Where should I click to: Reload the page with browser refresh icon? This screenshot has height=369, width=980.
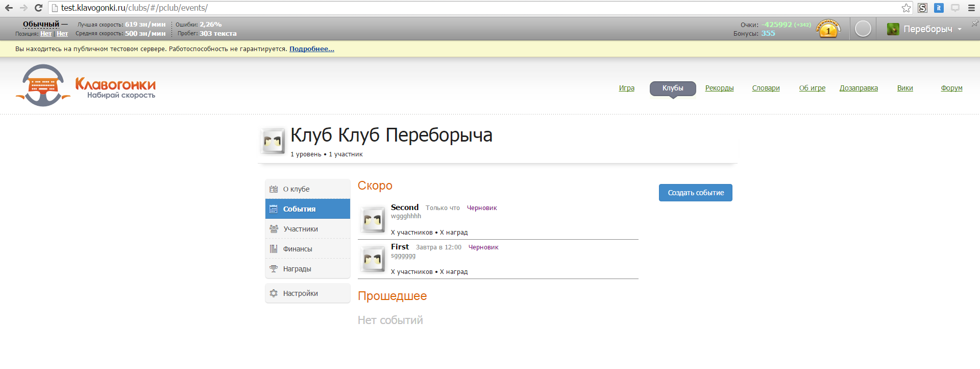click(x=38, y=8)
